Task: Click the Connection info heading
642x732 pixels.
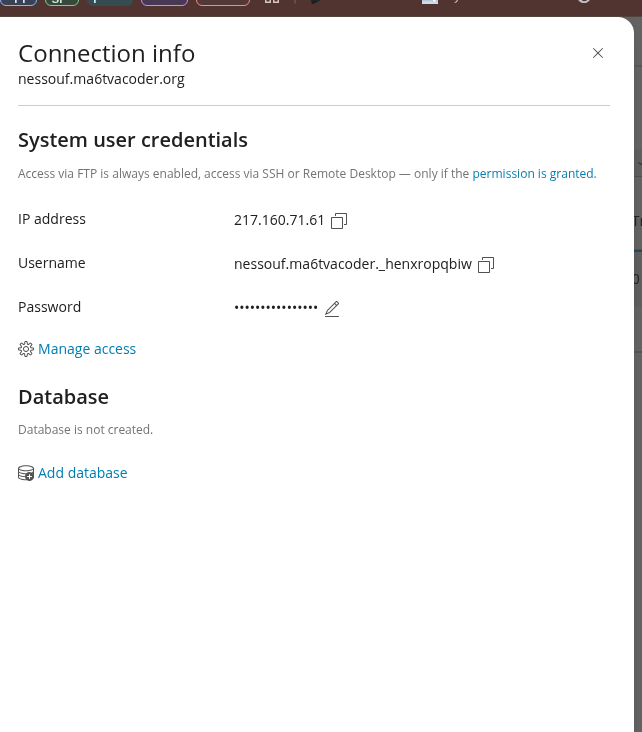Action: 106,54
